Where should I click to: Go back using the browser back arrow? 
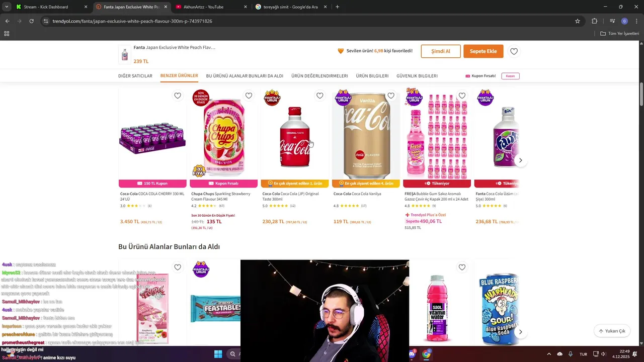(x=7, y=21)
